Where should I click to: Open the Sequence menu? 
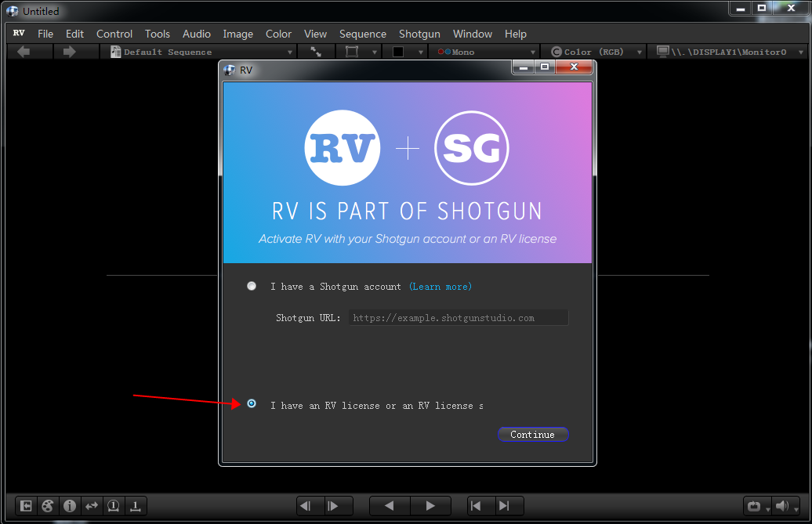pyautogui.click(x=363, y=34)
